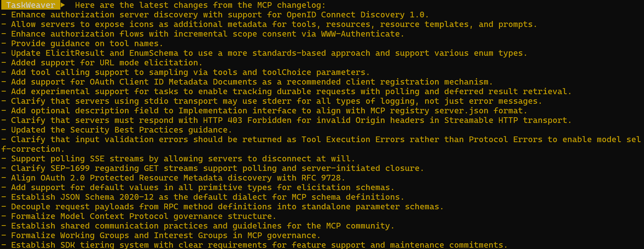Click 'SEP-1699' in the changelog
This screenshot has height=249, width=644.
(70, 168)
